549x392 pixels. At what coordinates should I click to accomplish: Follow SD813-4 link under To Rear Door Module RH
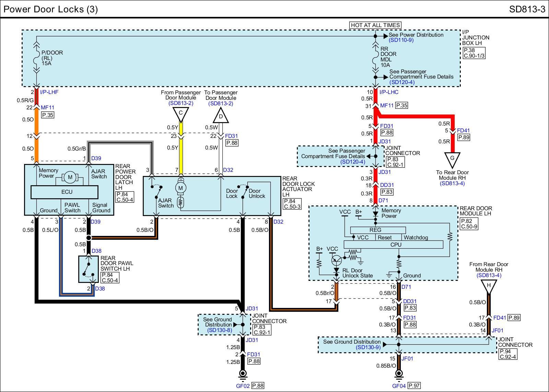point(452,183)
